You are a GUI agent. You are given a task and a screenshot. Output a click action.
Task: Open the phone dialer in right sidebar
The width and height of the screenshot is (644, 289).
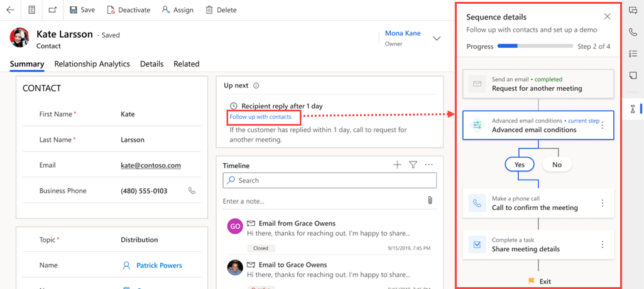tap(633, 32)
